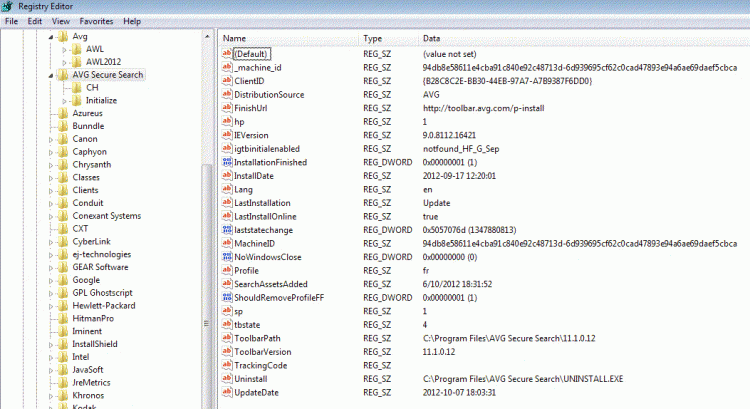Click the CH subkey folder icon
This screenshot has height=409, width=750.
(77, 88)
